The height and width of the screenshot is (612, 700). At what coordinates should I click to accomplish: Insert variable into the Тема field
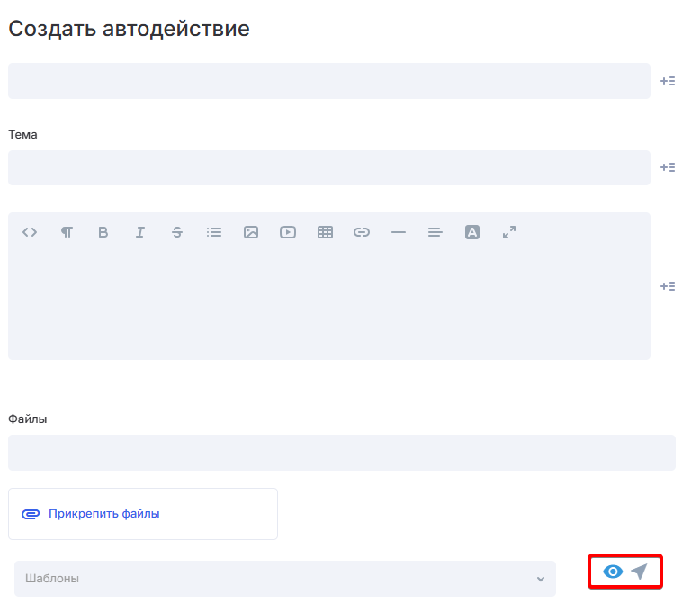point(668,167)
